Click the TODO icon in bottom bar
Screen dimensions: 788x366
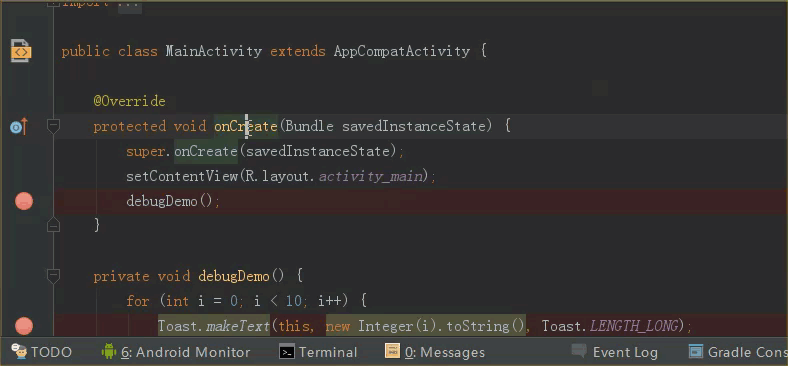[x=19, y=351]
